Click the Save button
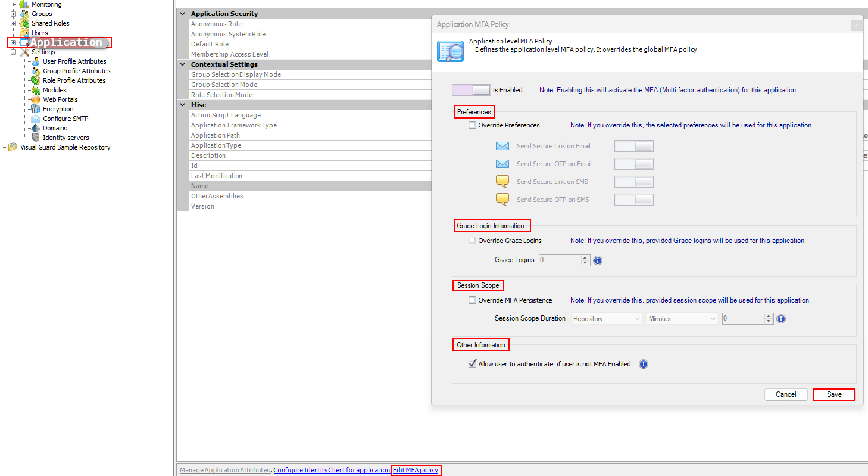868x476 pixels. pos(833,394)
